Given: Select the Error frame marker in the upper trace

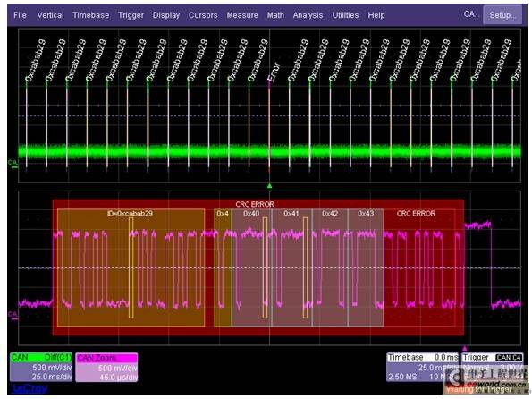Looking at the screenshot, I should click(274, 72).
